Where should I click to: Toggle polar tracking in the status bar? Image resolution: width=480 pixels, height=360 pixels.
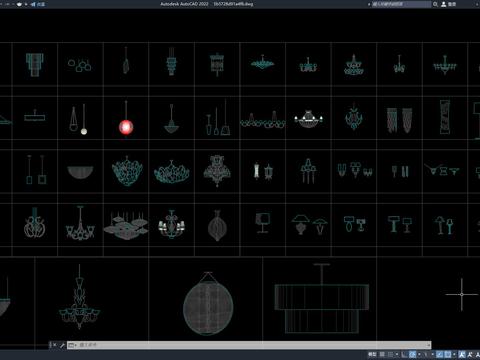(412, 354)
